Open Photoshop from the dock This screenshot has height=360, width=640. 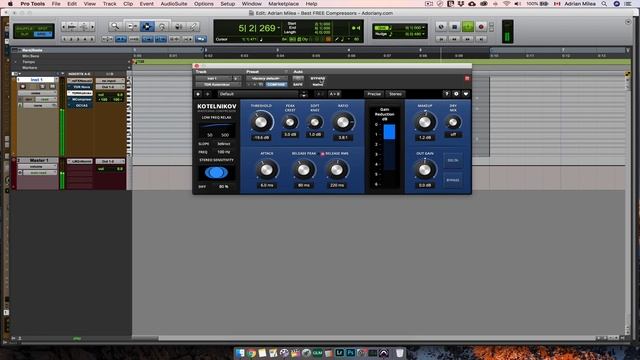click(350, 353)
